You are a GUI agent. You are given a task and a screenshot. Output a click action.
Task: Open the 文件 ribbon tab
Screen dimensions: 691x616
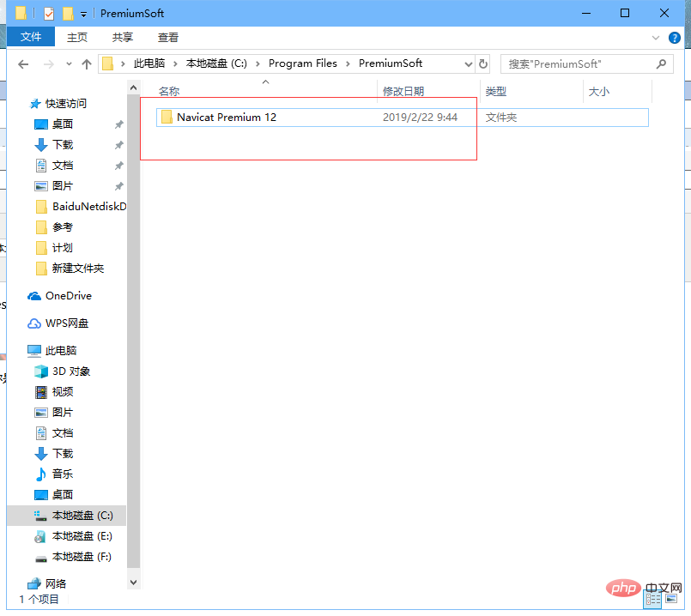(31, 37)
